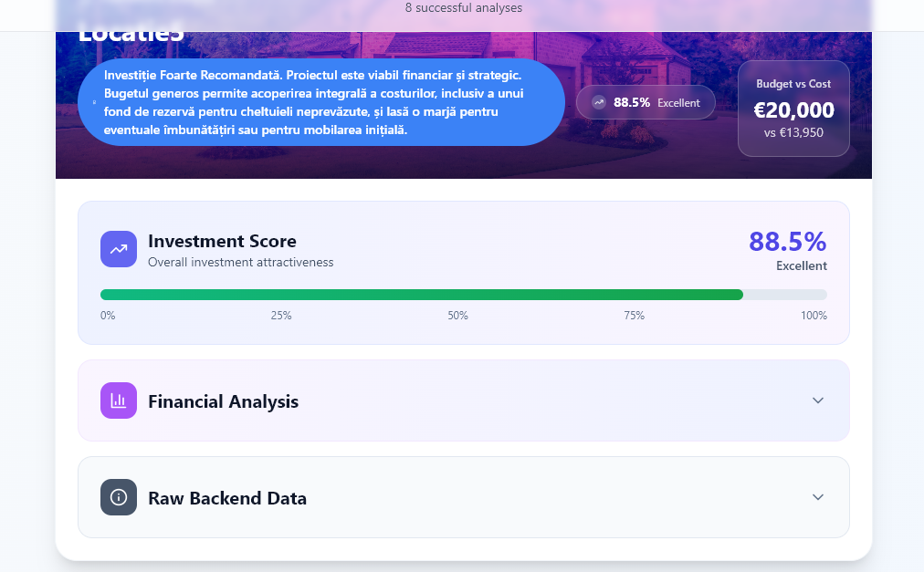Image resolution: width=924 pixels, height=572 pixels.
Task: Open the Raw Backend Data section heading
Action: pyautogui.click(x=227, y=498)
